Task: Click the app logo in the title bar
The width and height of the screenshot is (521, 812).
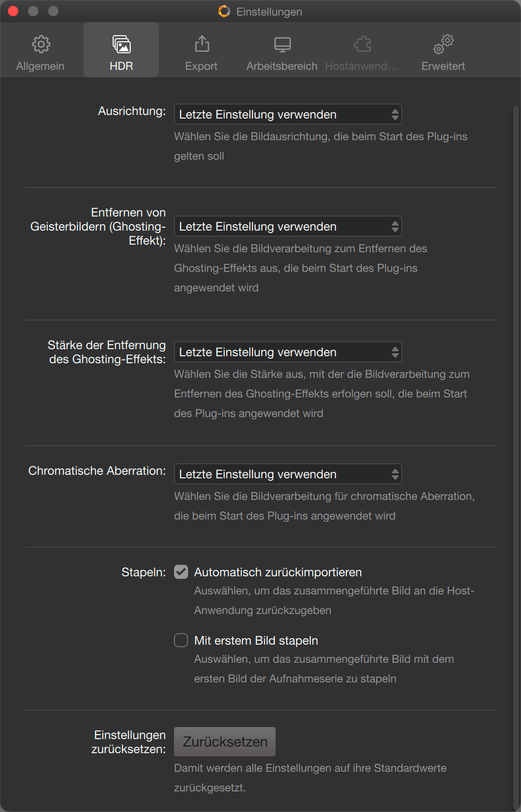Action: click(x=224, y=11)
